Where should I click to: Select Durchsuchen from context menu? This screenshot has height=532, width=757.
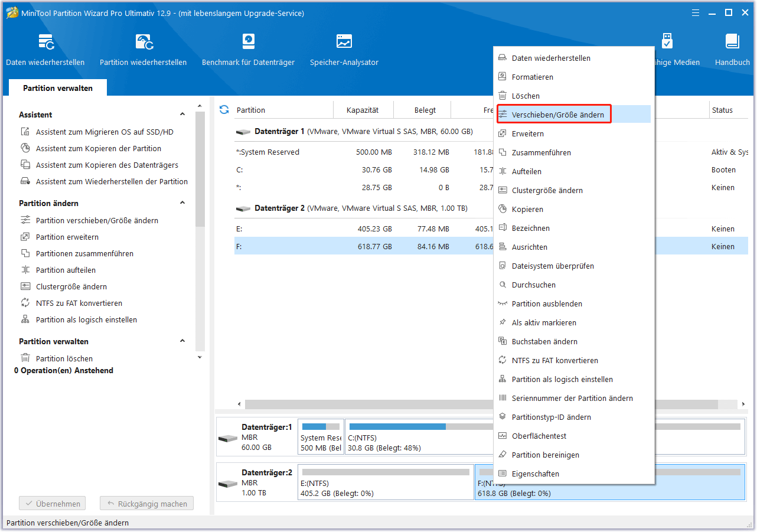pos(573,285)
